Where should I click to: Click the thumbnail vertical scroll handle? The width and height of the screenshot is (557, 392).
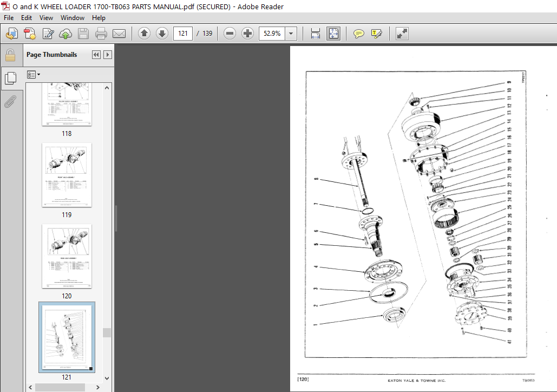pos(107,332)
